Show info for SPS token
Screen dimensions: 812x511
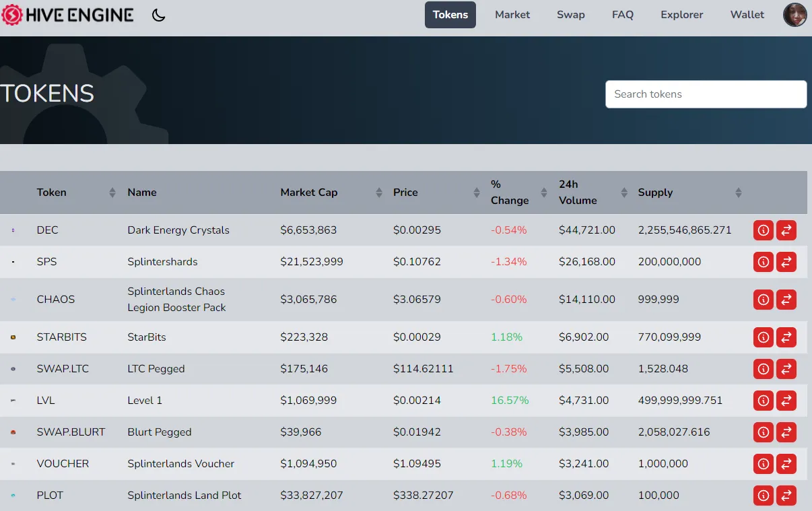coord(764,262)
